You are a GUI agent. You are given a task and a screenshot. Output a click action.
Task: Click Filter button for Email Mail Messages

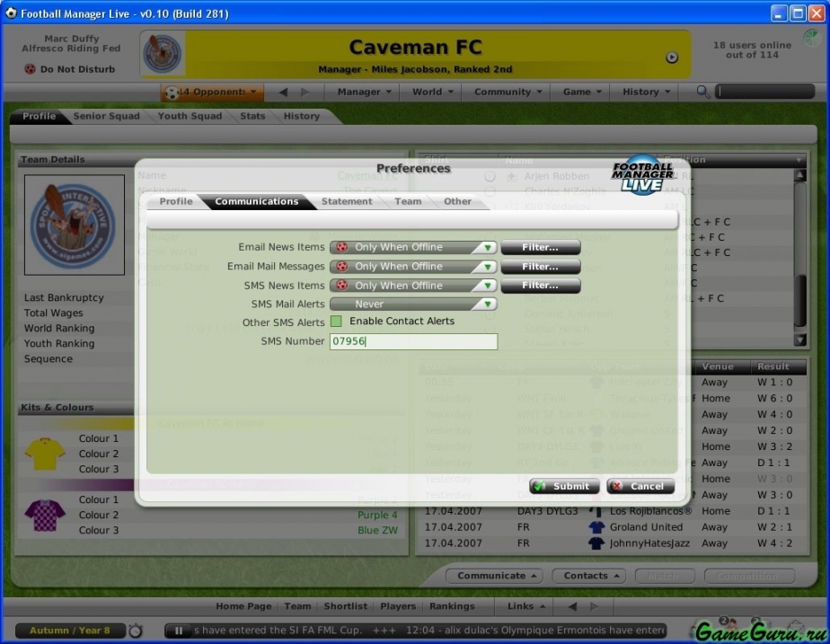click(541, 266)
